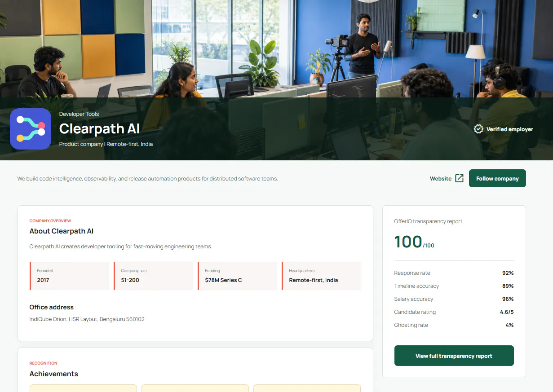Click the Ghosting rate 4% value
Image resolution: width=553 pixels, height=392 pixels.
coord(509,325)
